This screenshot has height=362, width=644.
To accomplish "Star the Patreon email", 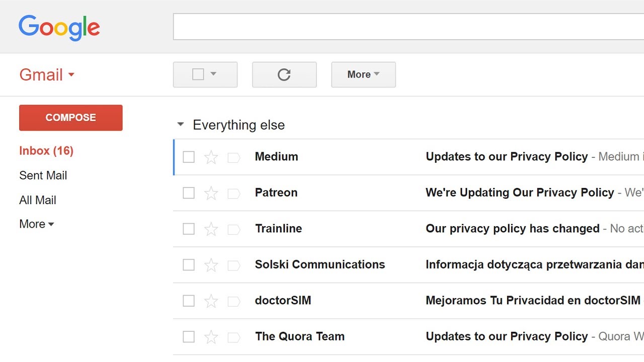I will click(211, 193).
